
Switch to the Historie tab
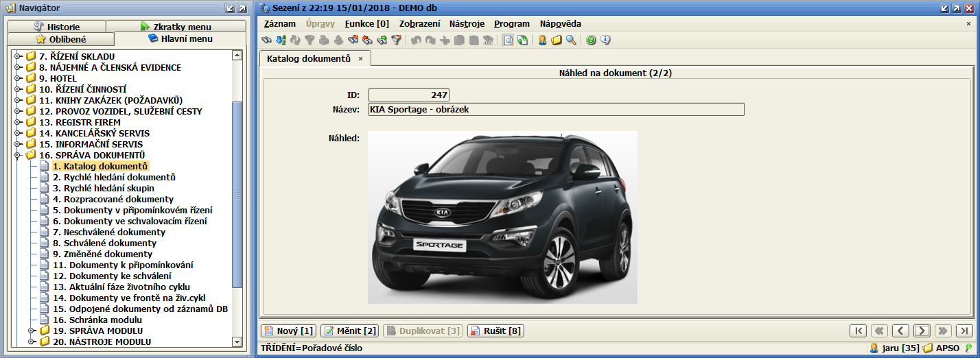[56, 26]
